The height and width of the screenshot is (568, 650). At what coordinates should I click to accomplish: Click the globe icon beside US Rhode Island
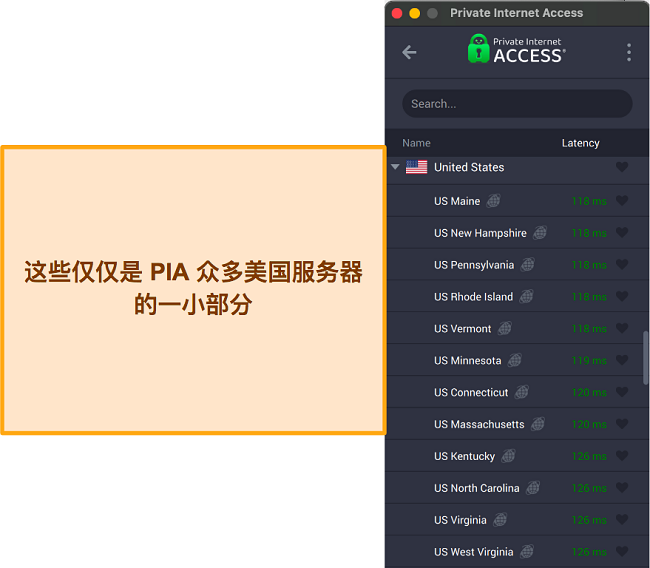click(x=526, y=297)
